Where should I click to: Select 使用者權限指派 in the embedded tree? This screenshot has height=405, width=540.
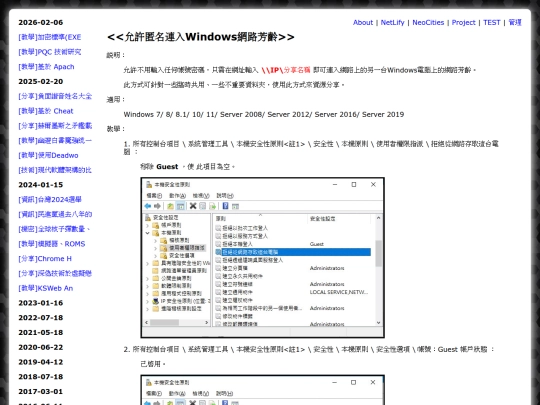coord(187,248)
